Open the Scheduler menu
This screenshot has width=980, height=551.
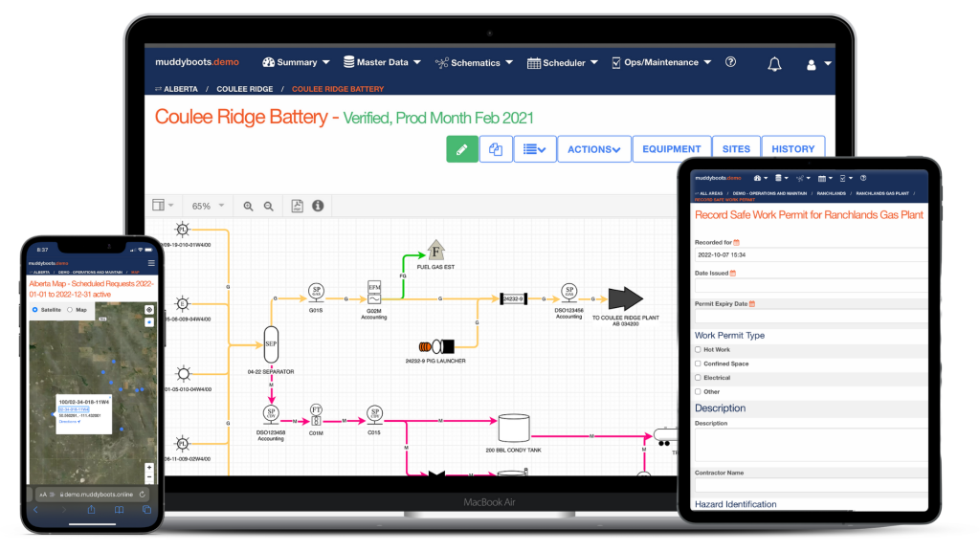coord(563,62)
